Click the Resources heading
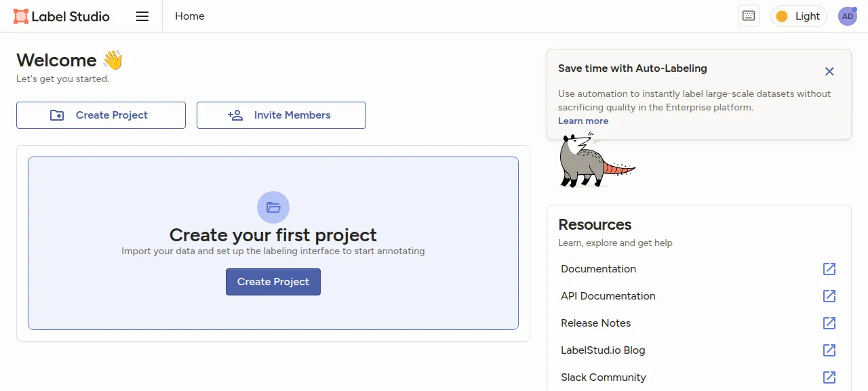868x391 pixels. tap(595, 224)
